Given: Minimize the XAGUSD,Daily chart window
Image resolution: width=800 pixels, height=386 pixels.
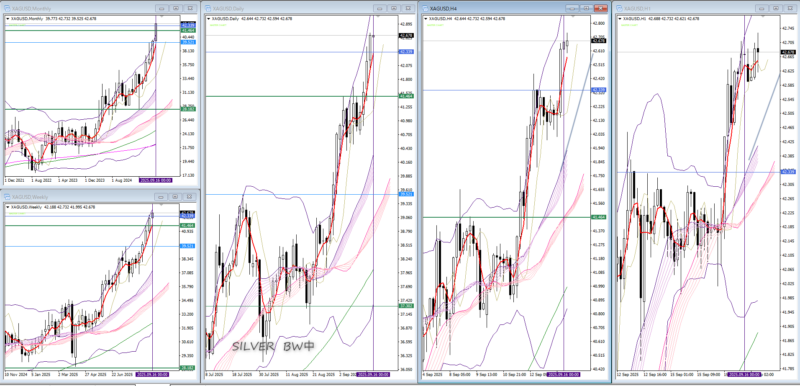Looking at the screenshot, I should (x=380, y=8).
